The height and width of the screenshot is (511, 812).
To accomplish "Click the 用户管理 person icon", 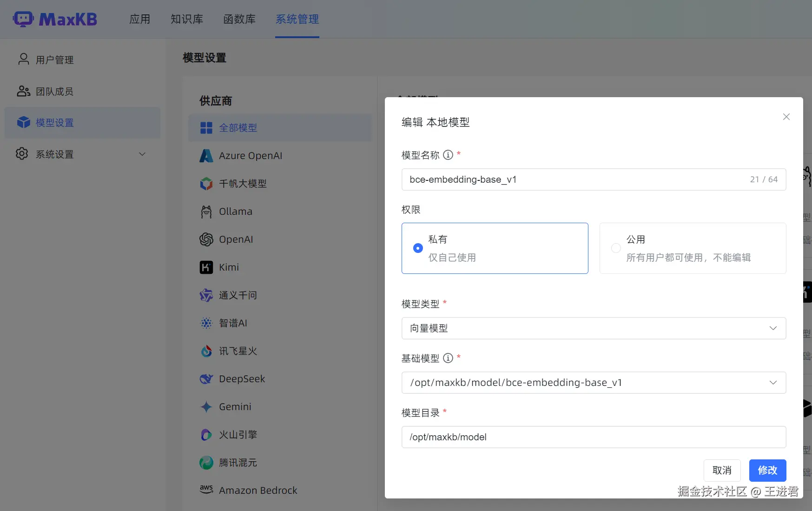I will pyautogui.click(x=23, y=59).
